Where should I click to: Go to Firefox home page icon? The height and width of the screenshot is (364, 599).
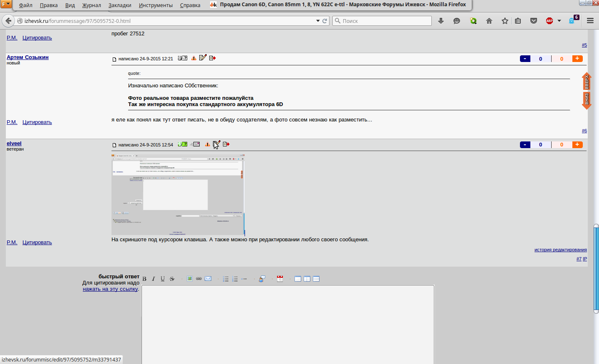(489, 21)
